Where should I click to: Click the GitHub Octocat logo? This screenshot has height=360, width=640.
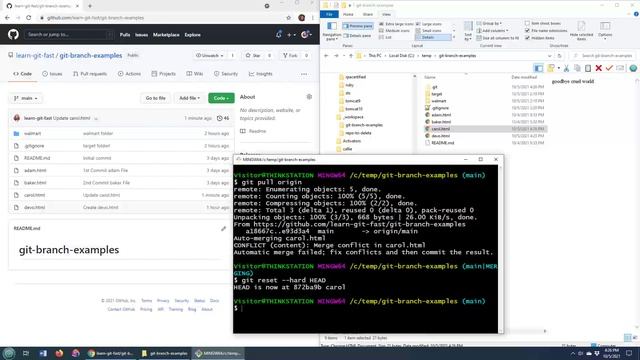coord(13,34)
